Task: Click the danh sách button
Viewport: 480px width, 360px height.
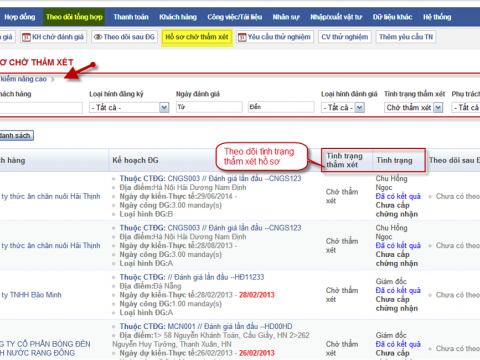Action: [16, 136]
